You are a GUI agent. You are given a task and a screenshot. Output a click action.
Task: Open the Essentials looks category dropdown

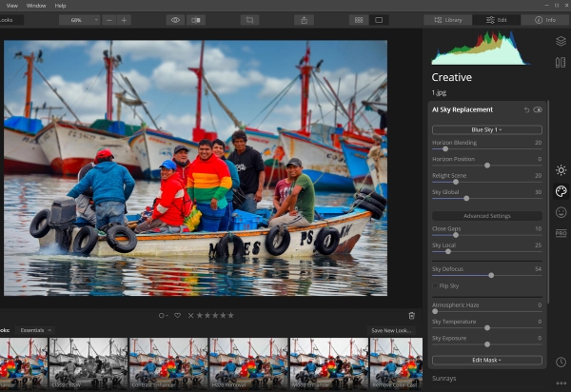[35, 330]
